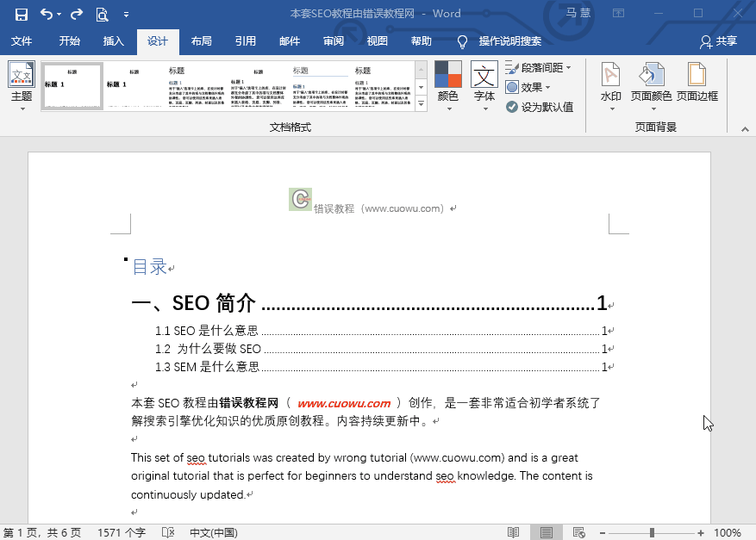Open the undo history dropdown arrow
This screenshot has height=540, width=756.
59,14
